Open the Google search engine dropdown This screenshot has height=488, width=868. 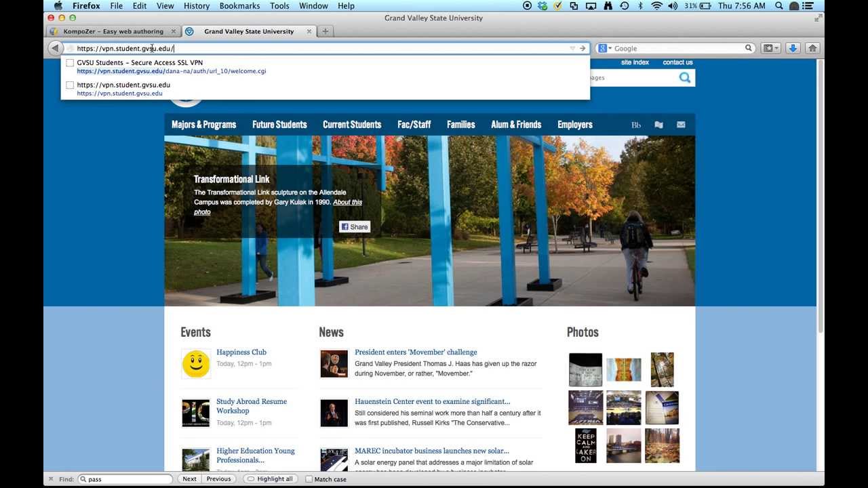click(604, 48)
